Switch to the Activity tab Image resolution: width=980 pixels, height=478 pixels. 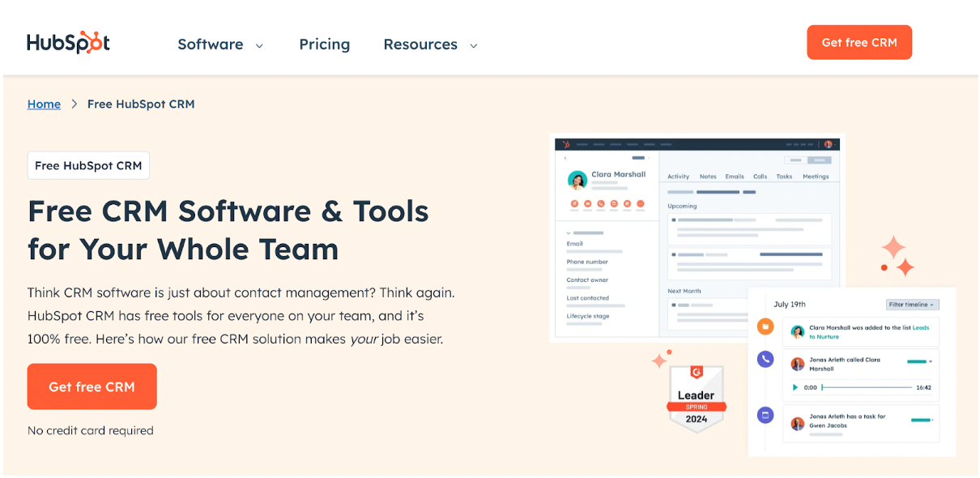678,177
